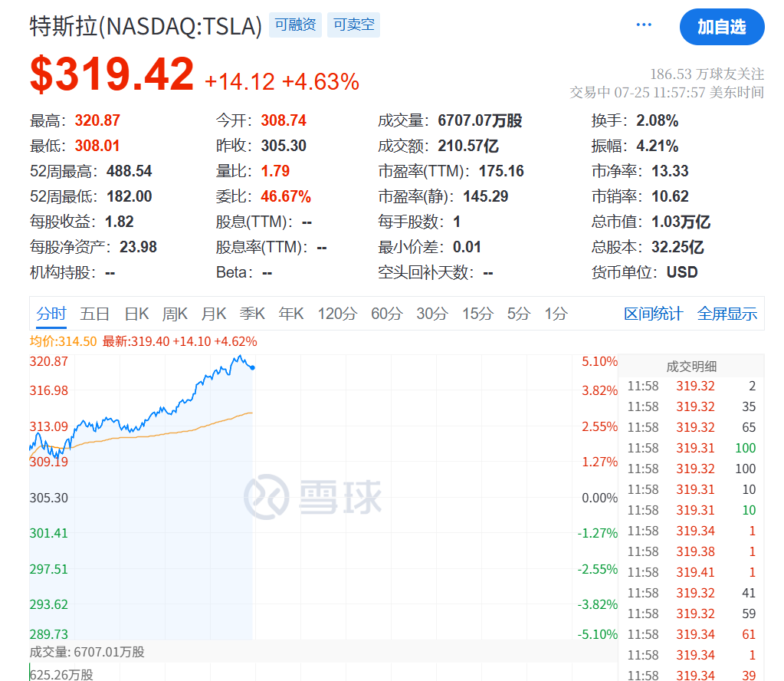
Task: Click the 全屏显示 fullscreen display link
Action: (727, 314)
